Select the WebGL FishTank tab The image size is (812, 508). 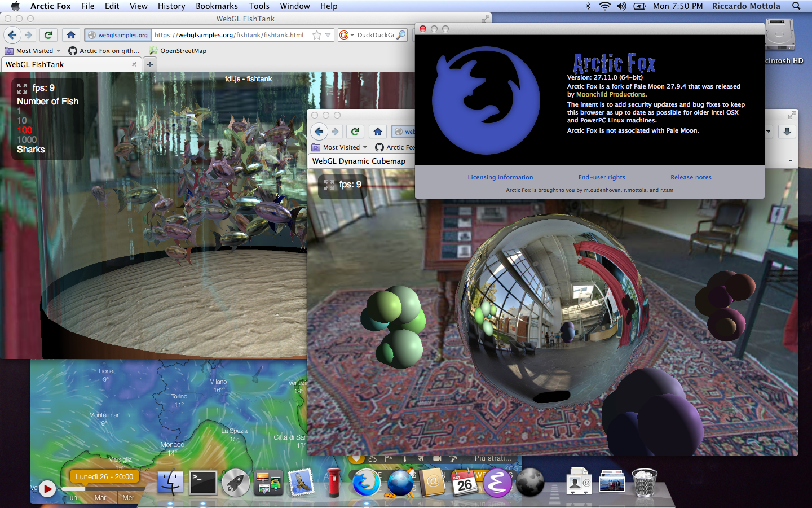[x=70, y=64]
